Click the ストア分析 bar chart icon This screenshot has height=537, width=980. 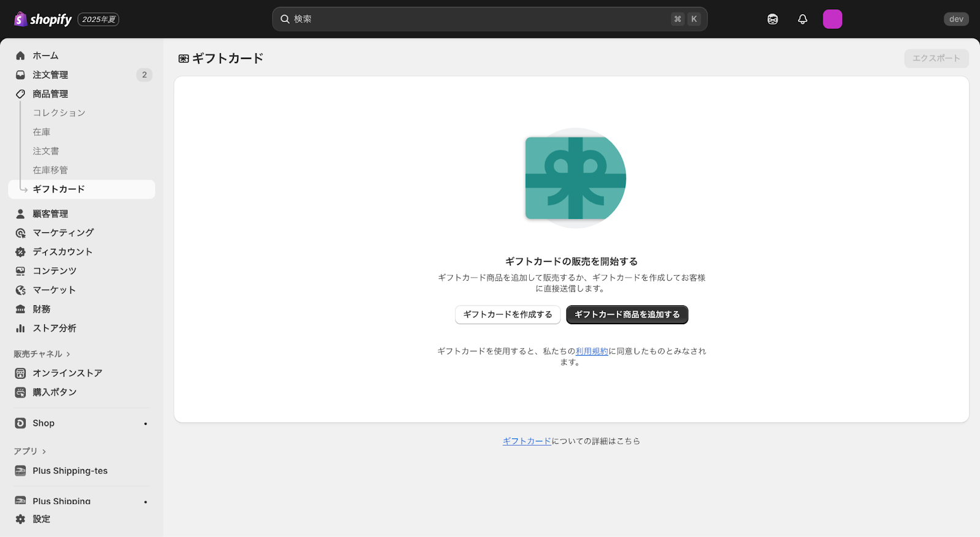[x=20, y=328]
